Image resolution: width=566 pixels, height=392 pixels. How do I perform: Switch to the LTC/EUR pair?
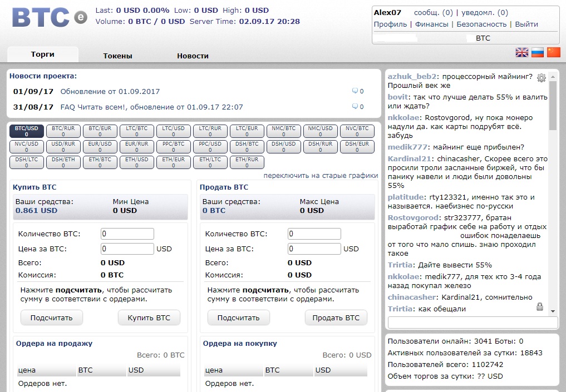247,131
